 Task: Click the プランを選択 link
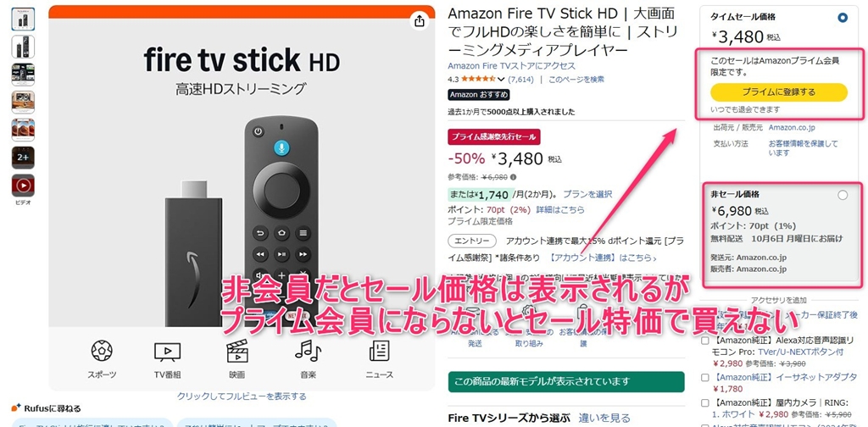click(x=587, y=194)
